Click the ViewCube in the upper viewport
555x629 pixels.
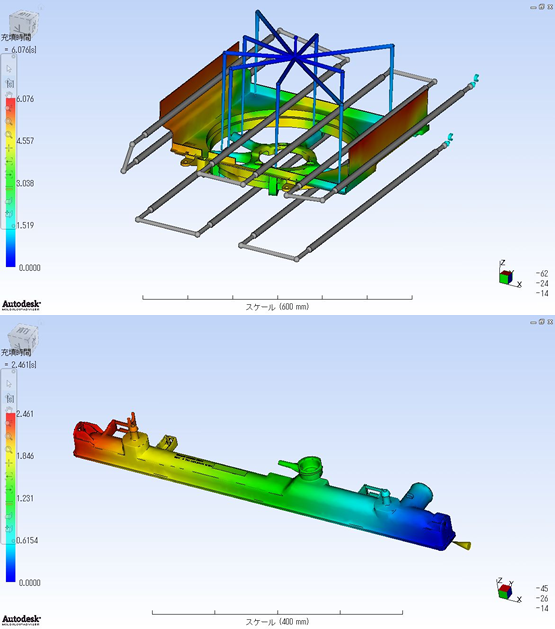(x=23, y=22)
